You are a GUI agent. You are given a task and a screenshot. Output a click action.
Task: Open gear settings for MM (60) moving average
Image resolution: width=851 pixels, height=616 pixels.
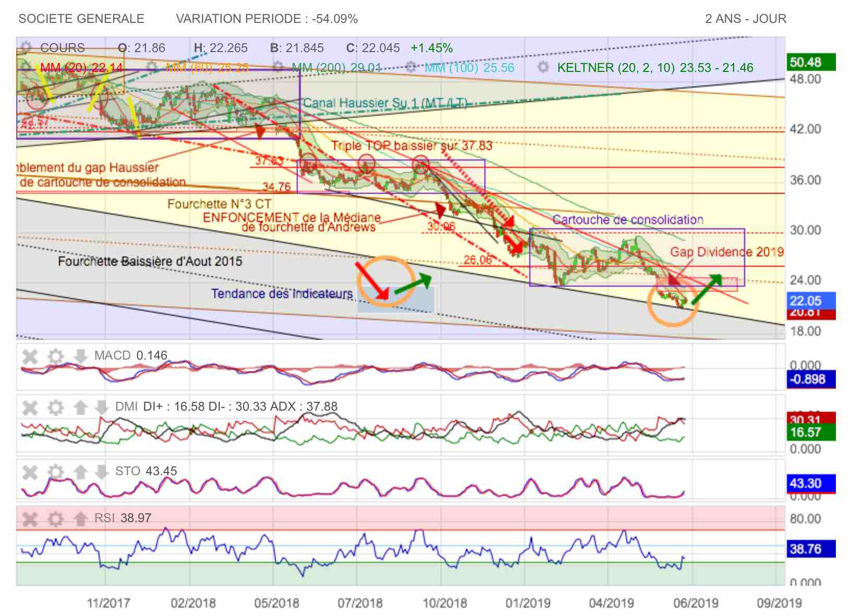(152, 68)
